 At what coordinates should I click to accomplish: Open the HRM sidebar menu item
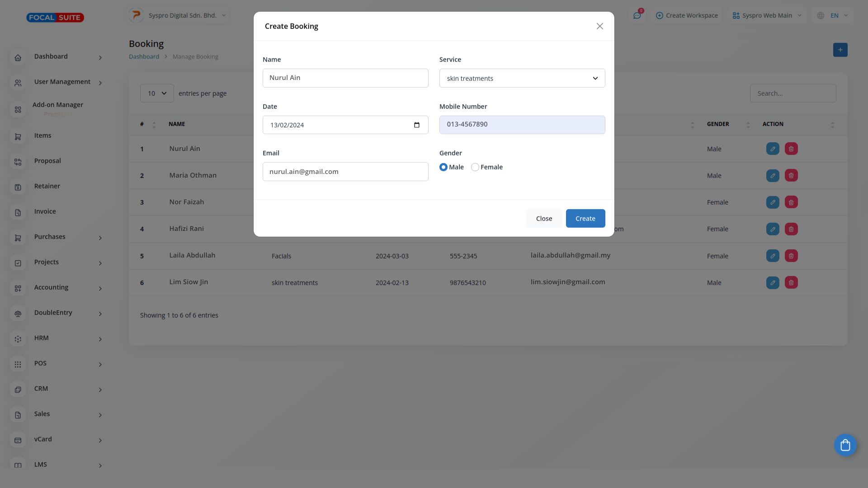pos(42,338)
